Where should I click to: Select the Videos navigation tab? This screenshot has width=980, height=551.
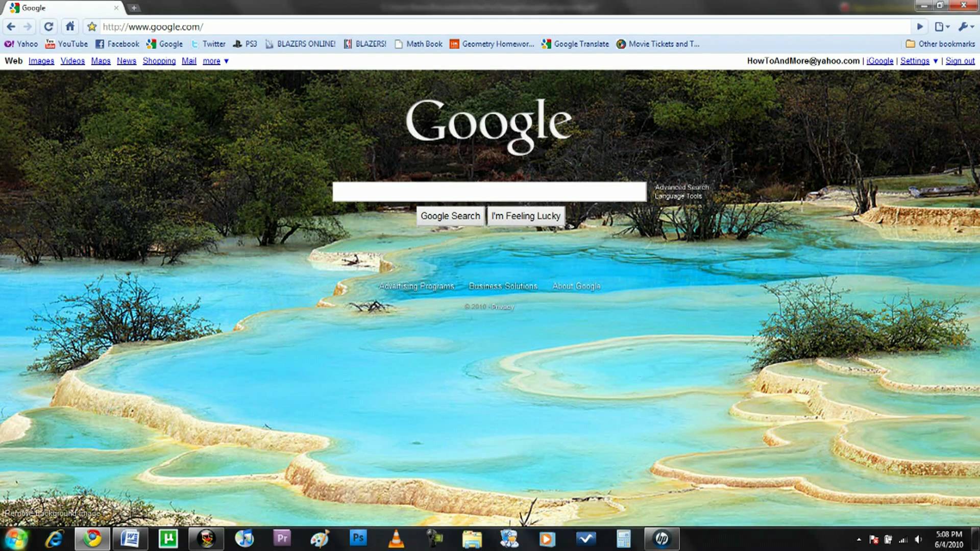coord(72,61)
